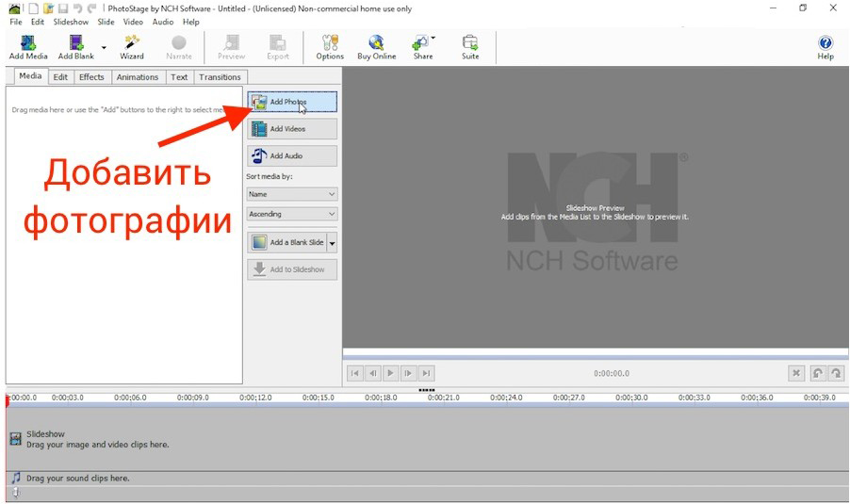Step forward one frame in preview
850x504 pixels.
pos(408,373)
